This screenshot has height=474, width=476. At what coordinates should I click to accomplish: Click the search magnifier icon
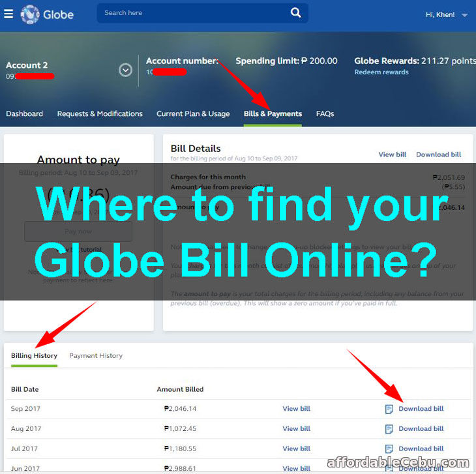(x=295, y=13)
